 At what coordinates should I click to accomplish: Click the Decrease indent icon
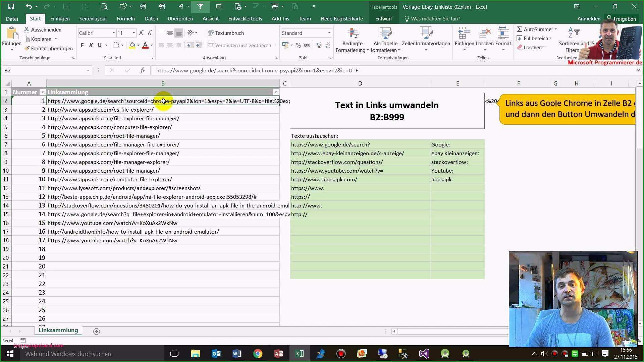click(191, 45)
